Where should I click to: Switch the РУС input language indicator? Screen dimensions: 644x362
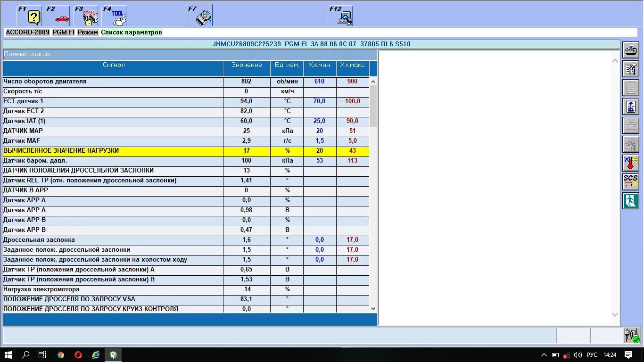592,355
